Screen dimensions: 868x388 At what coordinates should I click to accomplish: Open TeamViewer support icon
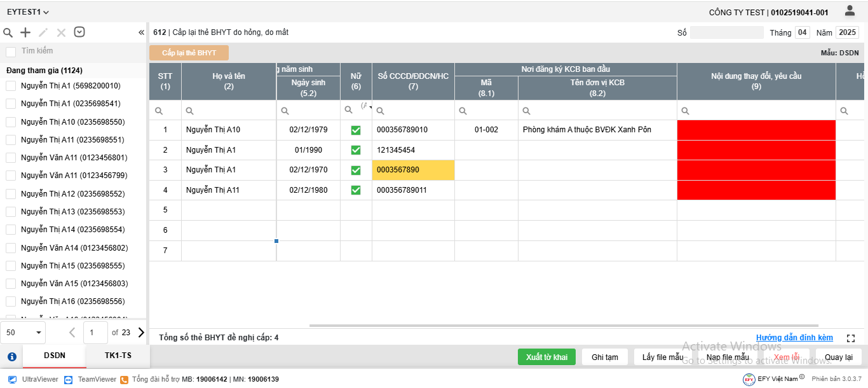[69, 379]
